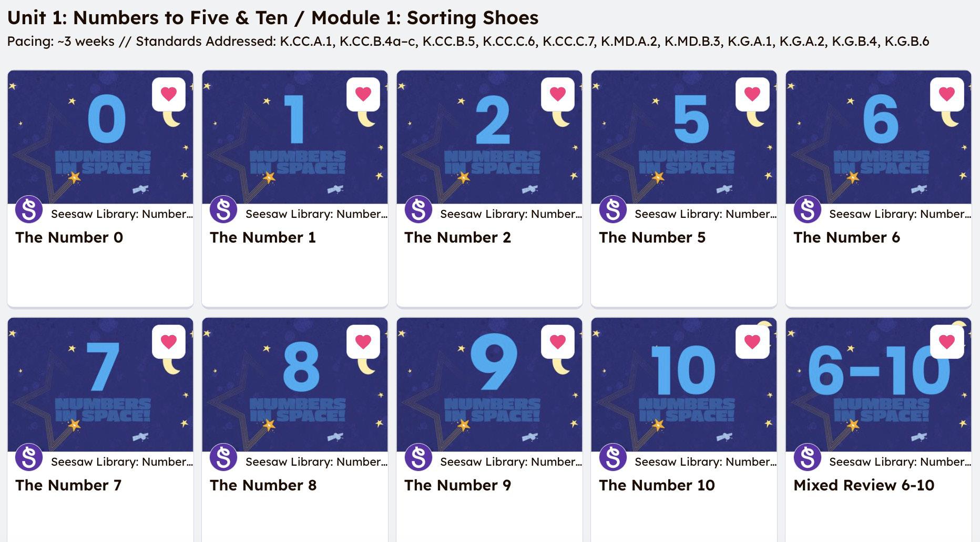Toggle favorite heart on The Number 0
The width and height of the screenshot is (980, 542).
tap(169, 94)
